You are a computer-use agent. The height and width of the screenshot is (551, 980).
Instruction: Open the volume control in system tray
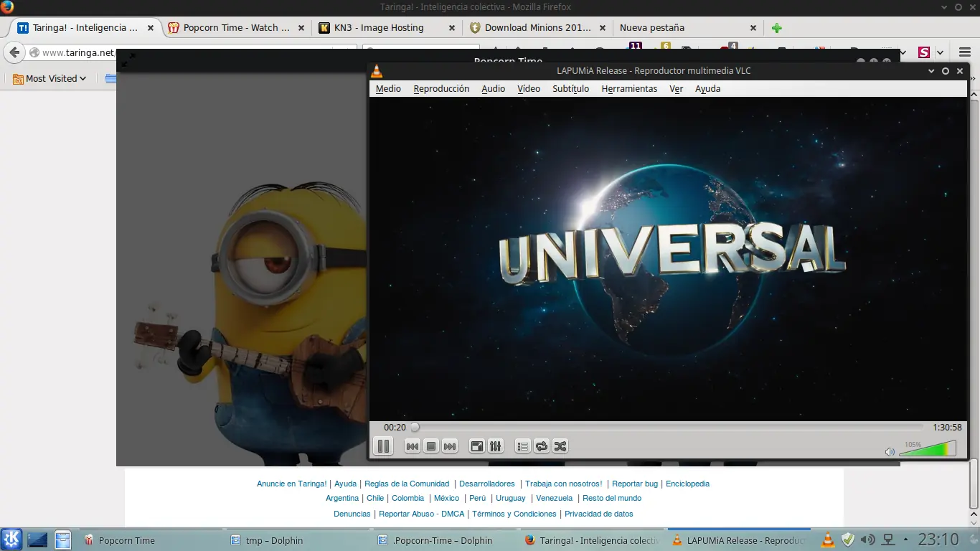[x=868, y=540]
